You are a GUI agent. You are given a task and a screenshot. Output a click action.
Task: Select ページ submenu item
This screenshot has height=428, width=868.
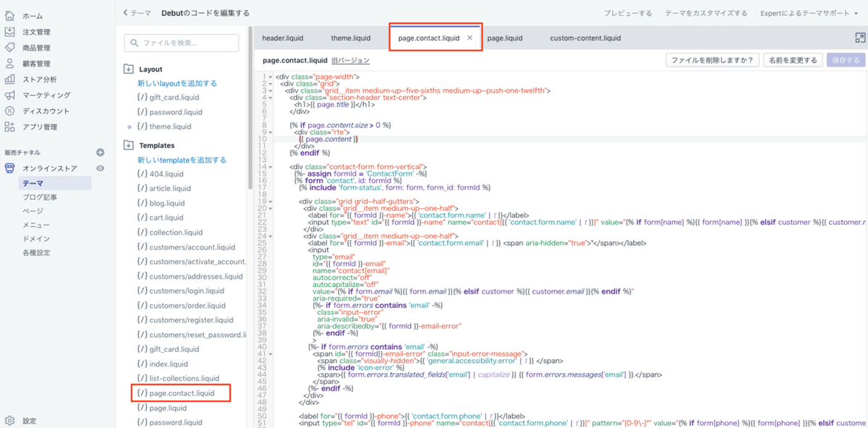[33, 210]
